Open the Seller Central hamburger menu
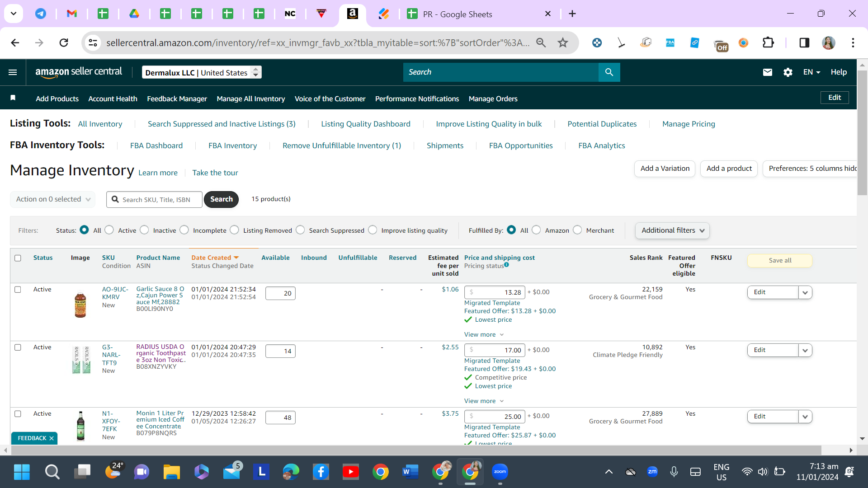Viewport: 868px width, 488px height. click(x=13, y=72)
